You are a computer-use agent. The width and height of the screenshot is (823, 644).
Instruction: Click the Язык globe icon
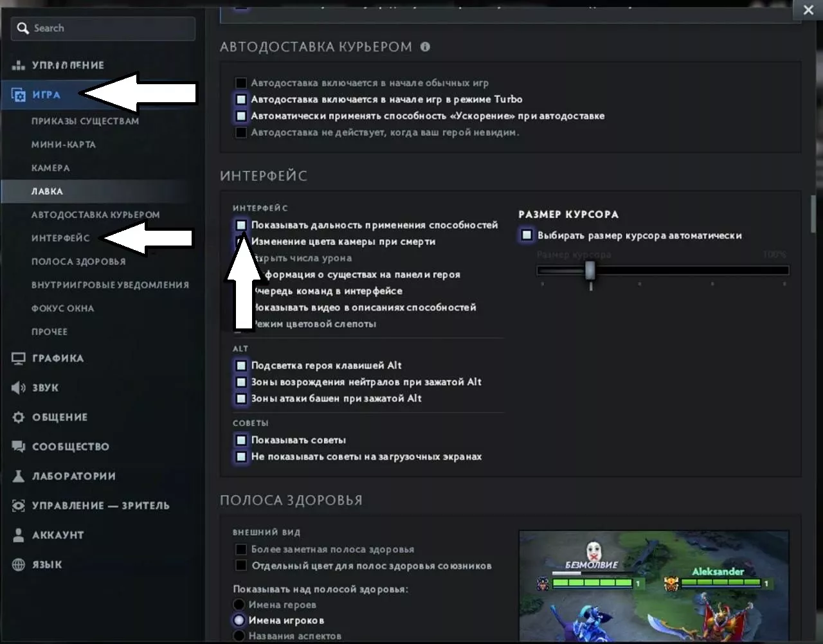[19, 564]
